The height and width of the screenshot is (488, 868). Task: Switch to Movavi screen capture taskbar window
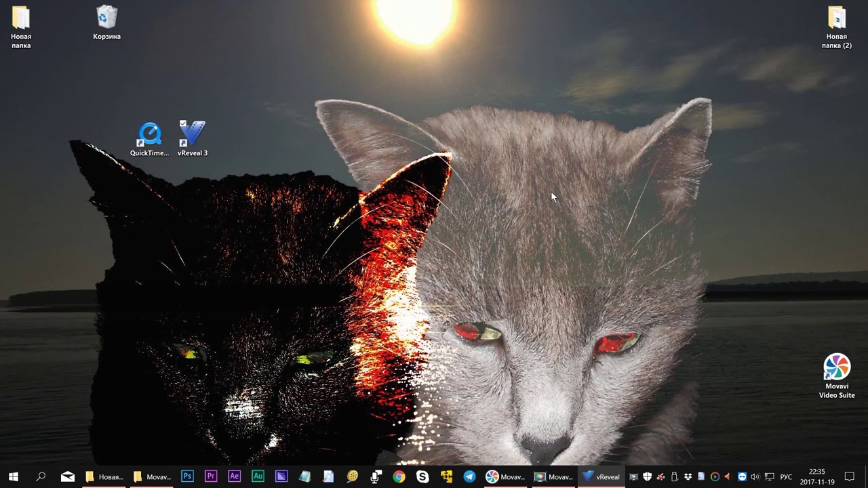coord(553,476)
